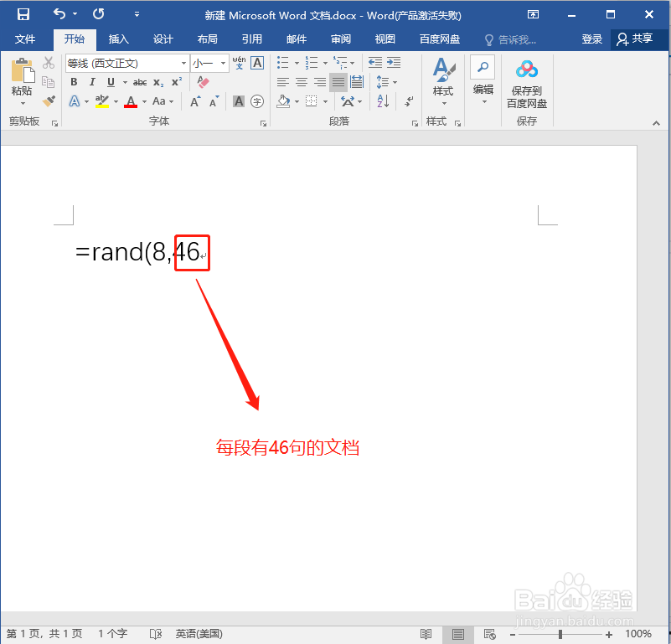Screen dimensions: 671x644
Task: Click the 粘贴 paste button
Action: tap(23, 82)
